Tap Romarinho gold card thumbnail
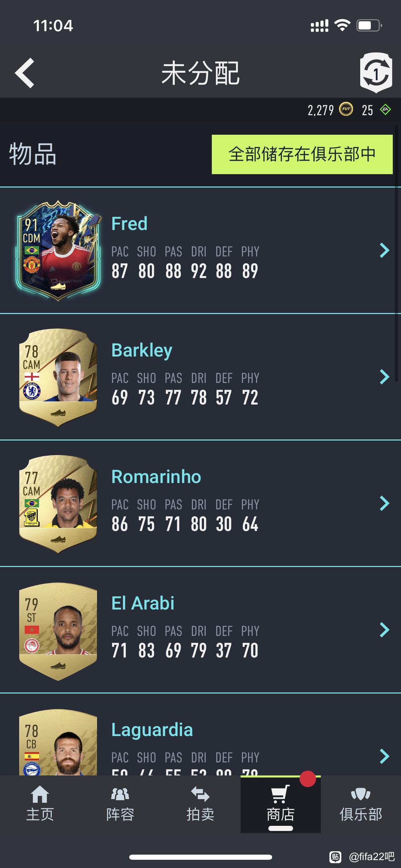The image size is (401, 868). [58, 504]
